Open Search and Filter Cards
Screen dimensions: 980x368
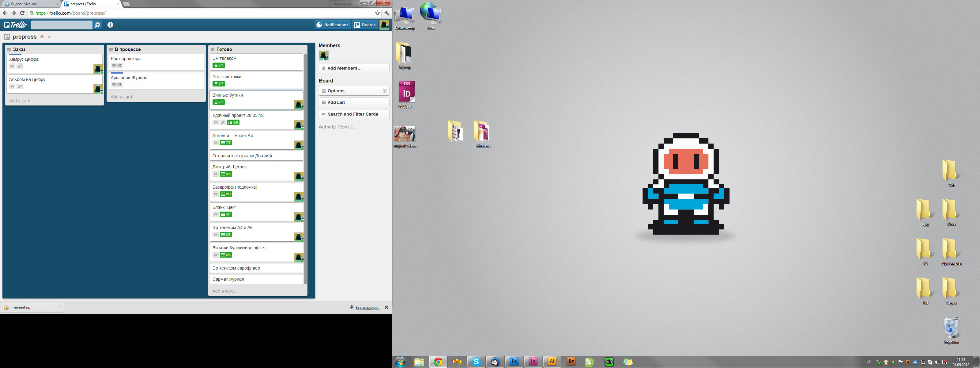click(x=354, y=114)
